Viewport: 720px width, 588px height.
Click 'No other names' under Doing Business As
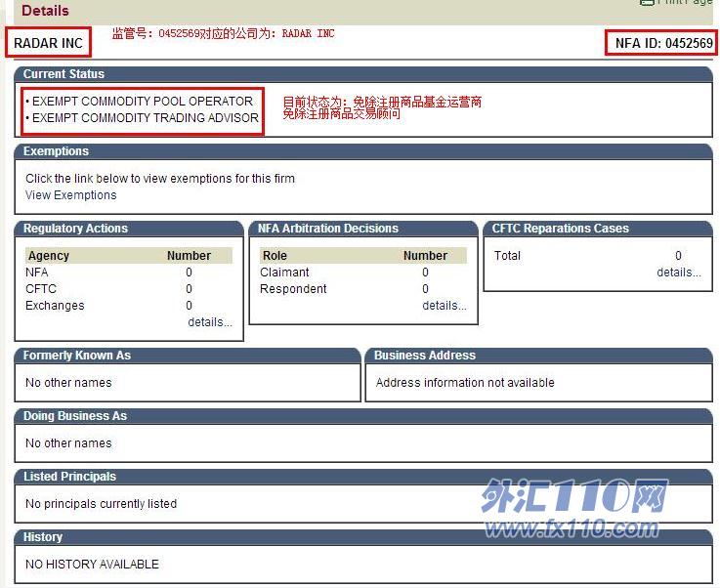(68, 442)
